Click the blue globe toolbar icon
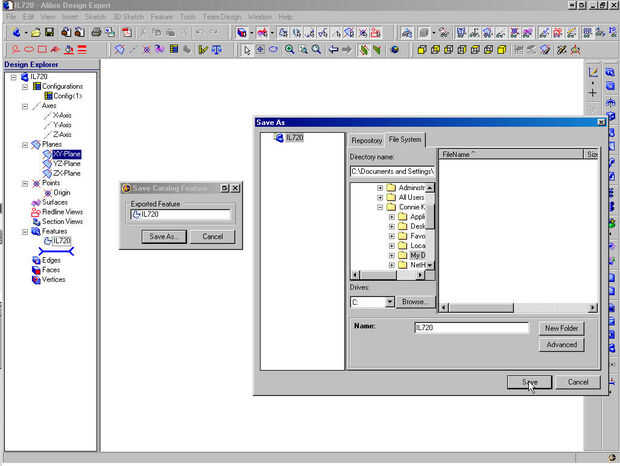This screenshot has height=466, width=620. (395, 50)
